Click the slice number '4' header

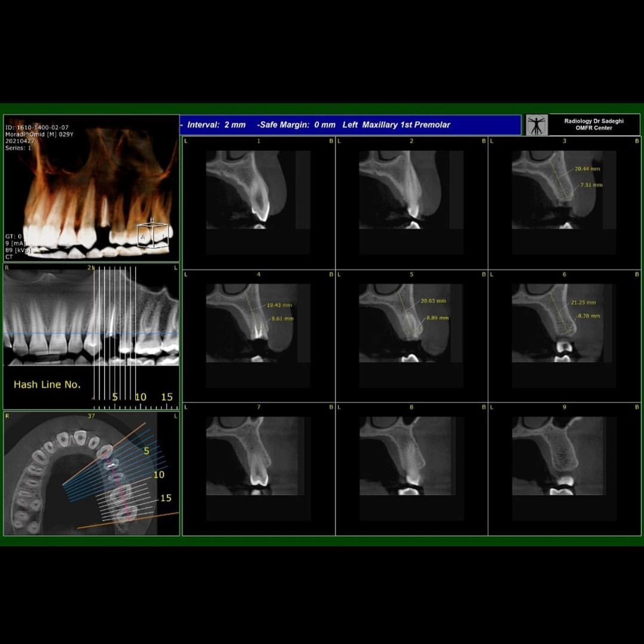258,274
